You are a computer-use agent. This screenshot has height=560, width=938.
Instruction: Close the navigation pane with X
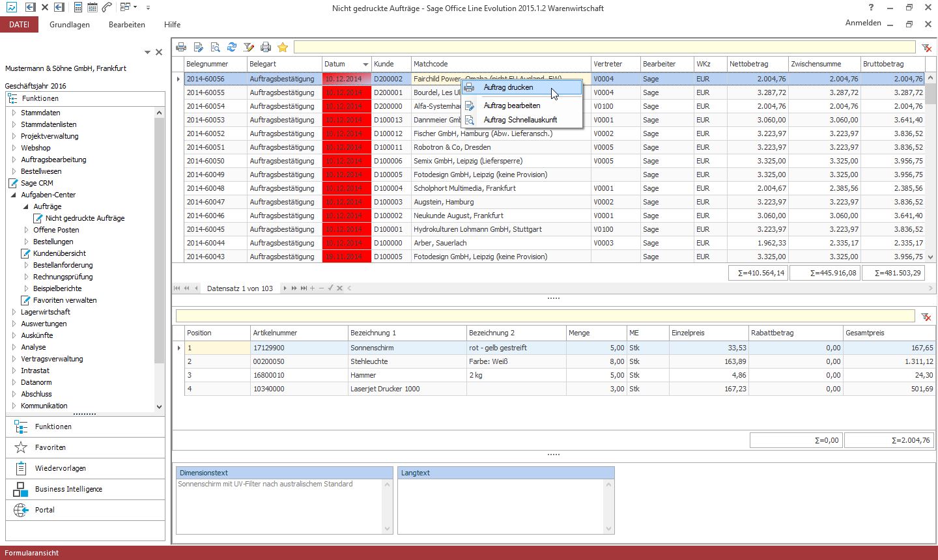[159, 52]
